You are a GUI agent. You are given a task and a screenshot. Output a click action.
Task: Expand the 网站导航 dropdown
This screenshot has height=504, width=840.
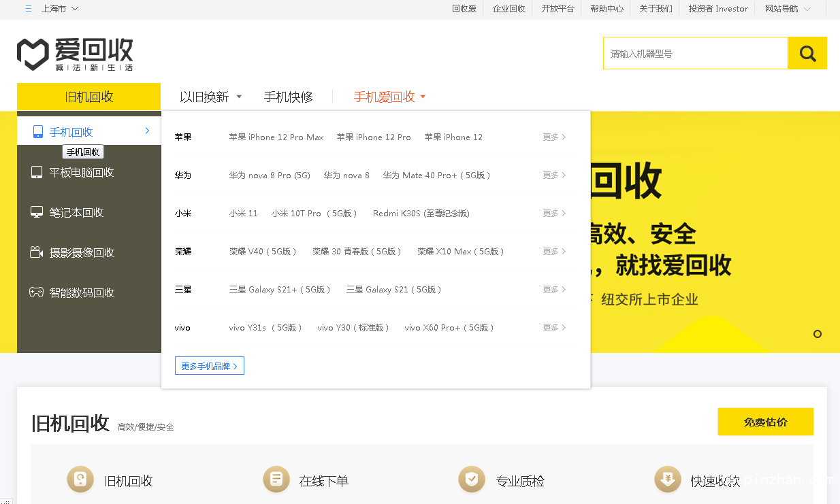pos(788,9)
